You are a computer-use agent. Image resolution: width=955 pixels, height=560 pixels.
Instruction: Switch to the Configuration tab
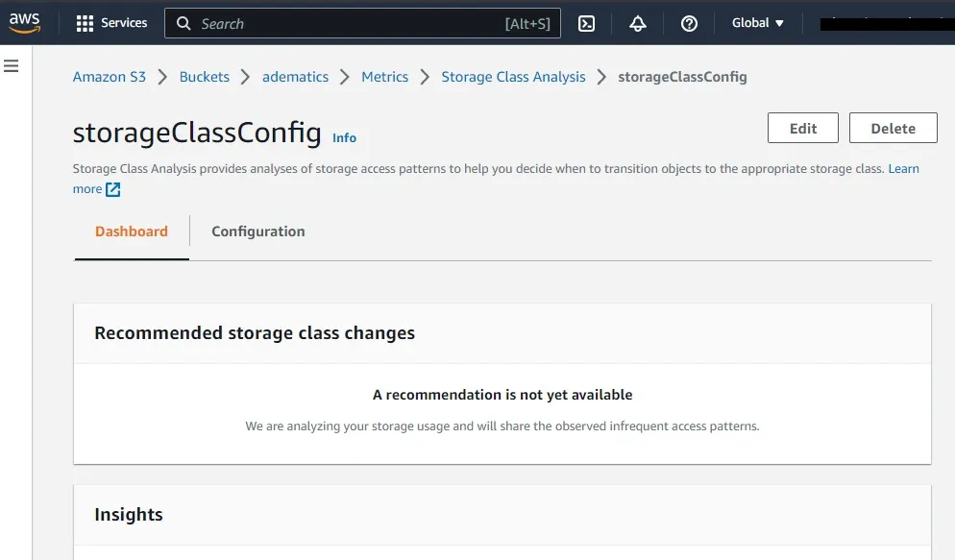[257, 231]
